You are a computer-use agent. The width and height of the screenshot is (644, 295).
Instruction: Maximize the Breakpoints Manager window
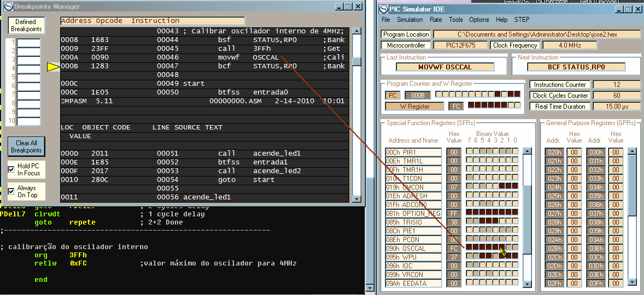[x=348, y=7]
